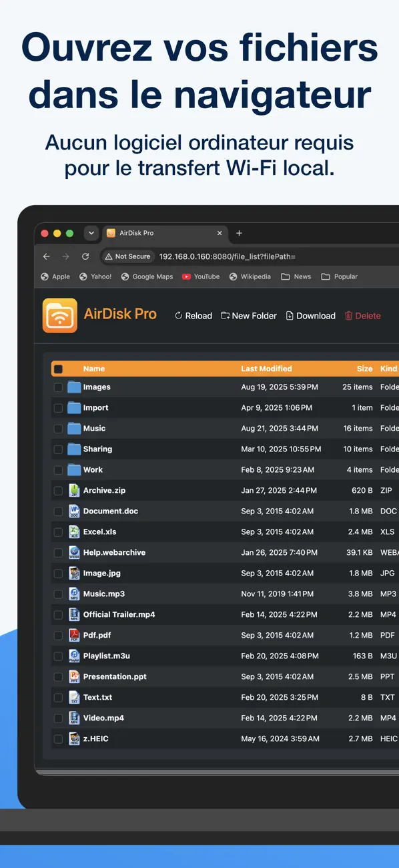Tick the Pdf.pdf checkbox
399x868 pixels.
[x=58, y=636]
